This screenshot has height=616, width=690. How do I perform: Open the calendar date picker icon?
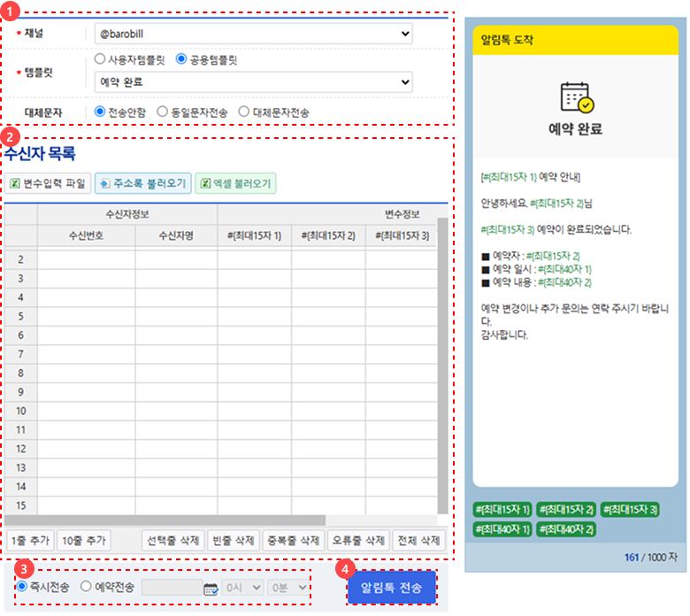pos(211,589)
